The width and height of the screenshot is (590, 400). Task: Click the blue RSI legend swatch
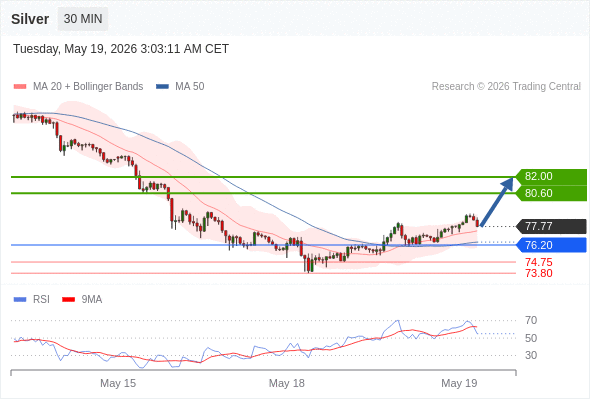tap(20, 300)
